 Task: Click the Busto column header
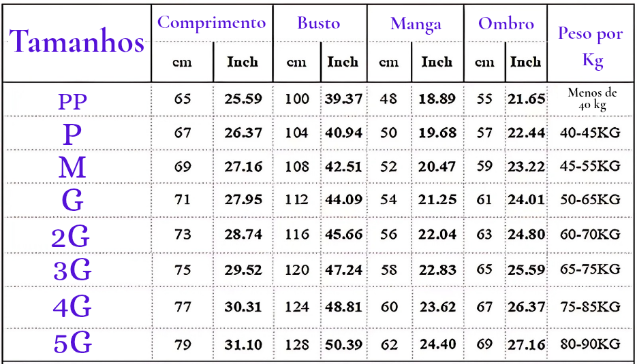[319, 23]
